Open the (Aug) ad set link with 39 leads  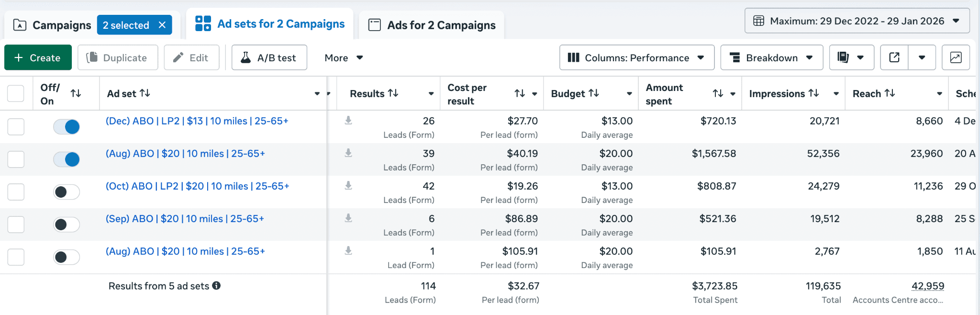[185, 154]
